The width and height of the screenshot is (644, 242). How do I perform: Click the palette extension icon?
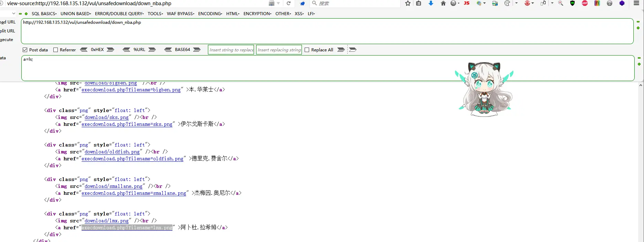click(x=507, y=3)
